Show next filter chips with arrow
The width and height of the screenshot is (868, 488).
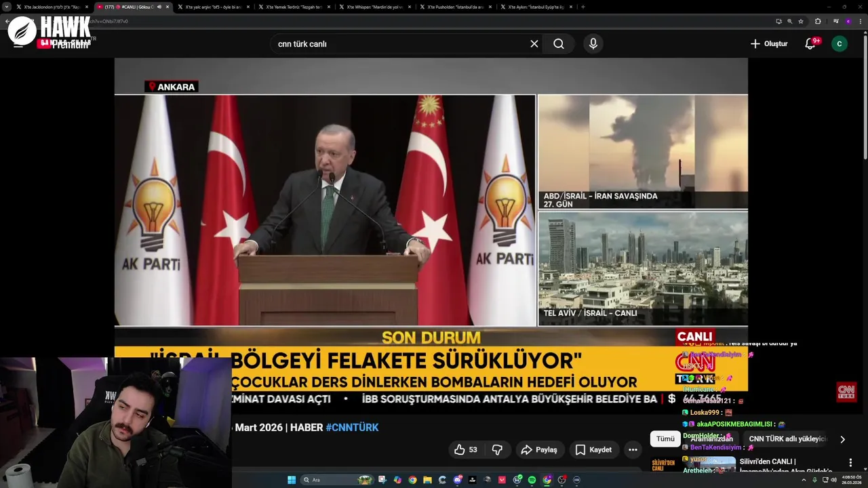tap(842, 439)
